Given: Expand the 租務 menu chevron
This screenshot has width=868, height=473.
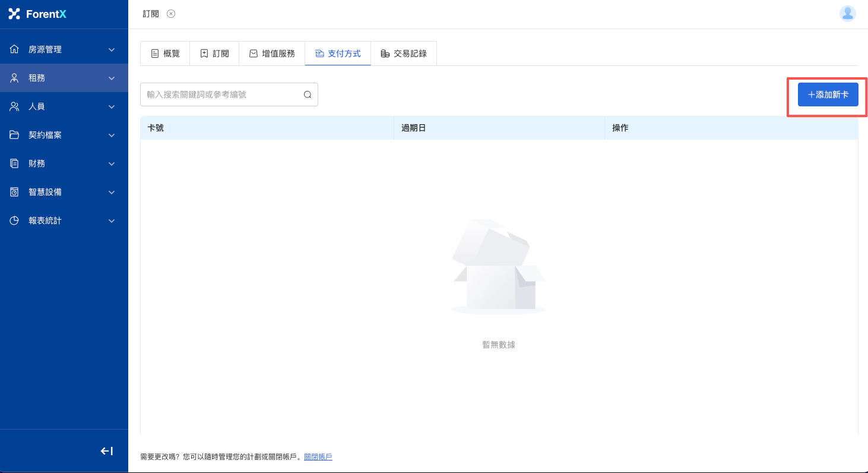Looking at the screenshot, I should coord(112,78).
